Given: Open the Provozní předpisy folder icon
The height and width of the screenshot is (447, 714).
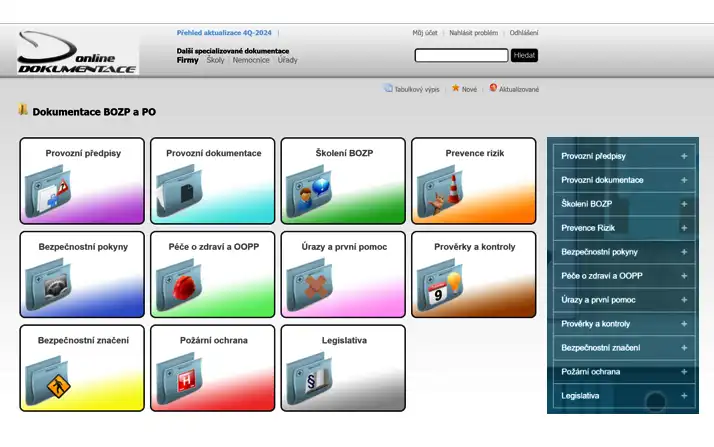Looking at the screenshot, I should click(48, 192).
